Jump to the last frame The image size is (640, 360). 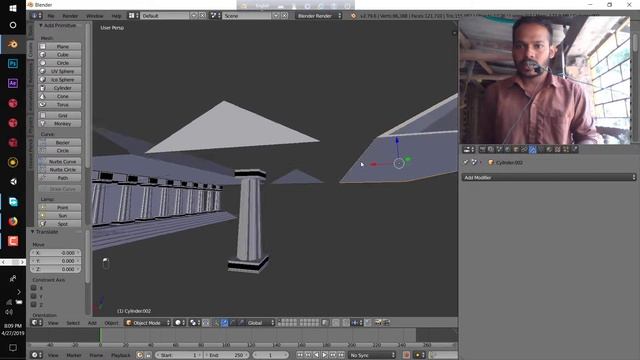[341, 355]
